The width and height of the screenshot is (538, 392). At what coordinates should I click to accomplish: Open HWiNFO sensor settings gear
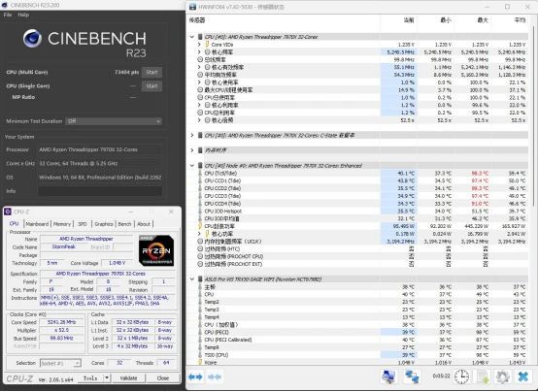point(503,376)
